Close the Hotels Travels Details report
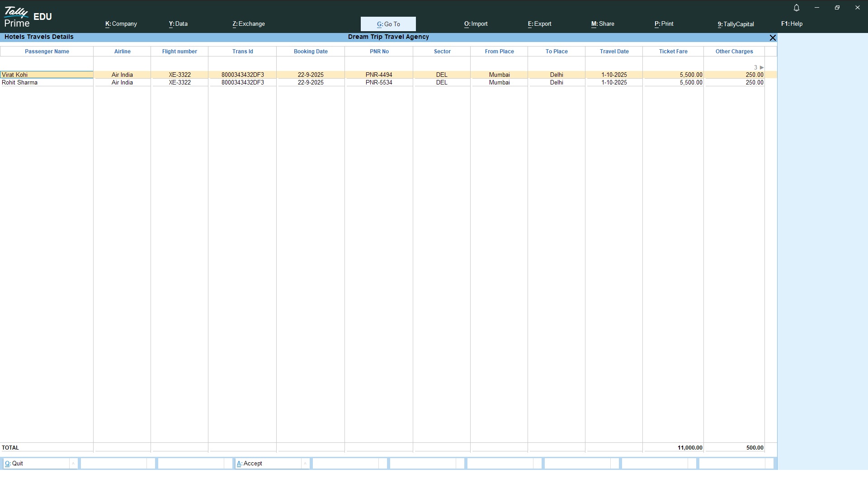 point(773,38)
